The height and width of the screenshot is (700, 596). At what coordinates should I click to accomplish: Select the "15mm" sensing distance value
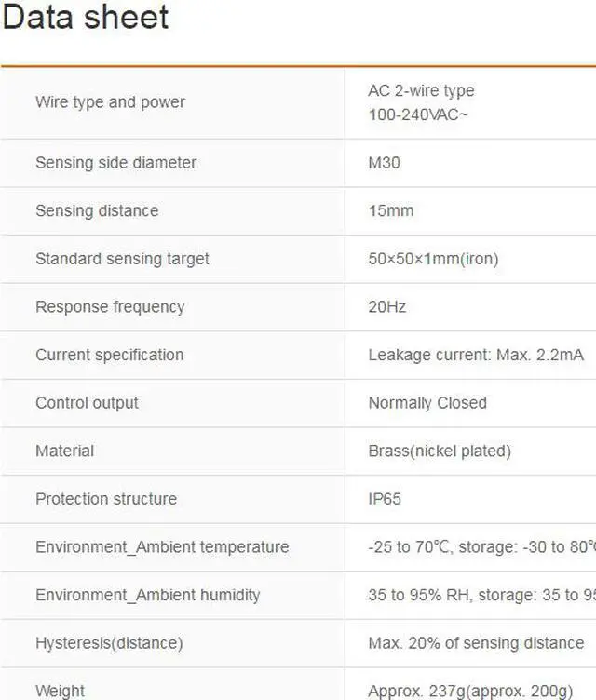(390, 210)
